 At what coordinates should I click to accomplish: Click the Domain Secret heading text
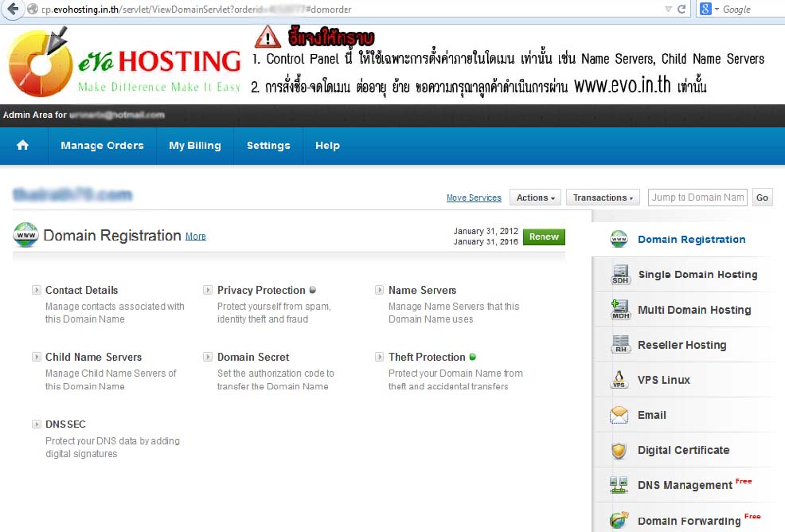click(x=253, y=357)
